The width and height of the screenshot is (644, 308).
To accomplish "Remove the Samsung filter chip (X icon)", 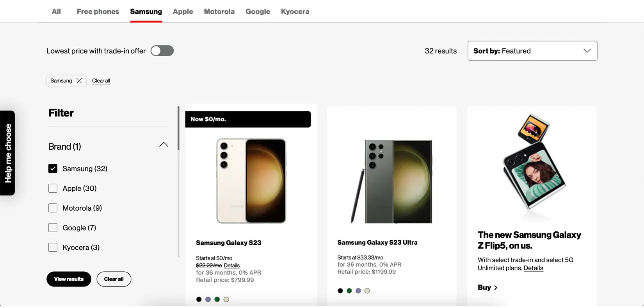I will (79, 81).
